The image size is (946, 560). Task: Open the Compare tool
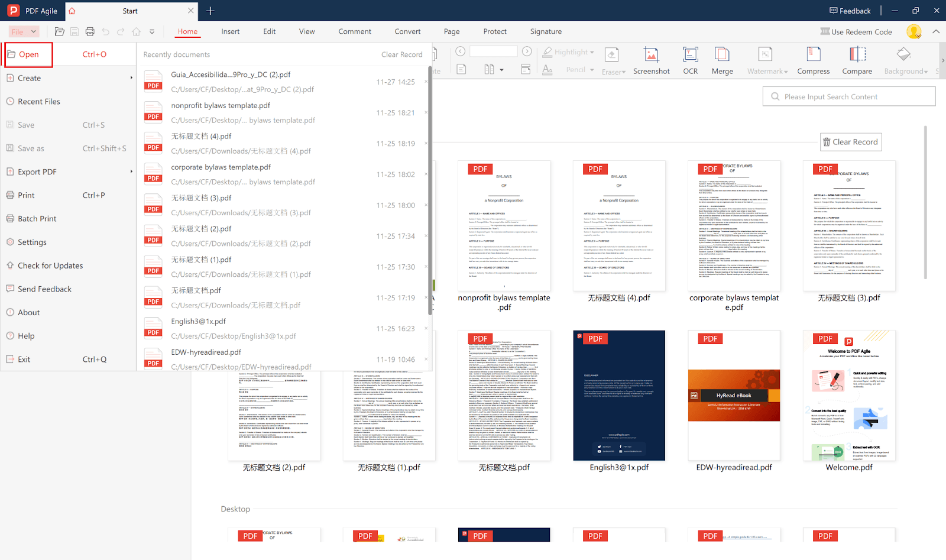click(x=857, y=55)
